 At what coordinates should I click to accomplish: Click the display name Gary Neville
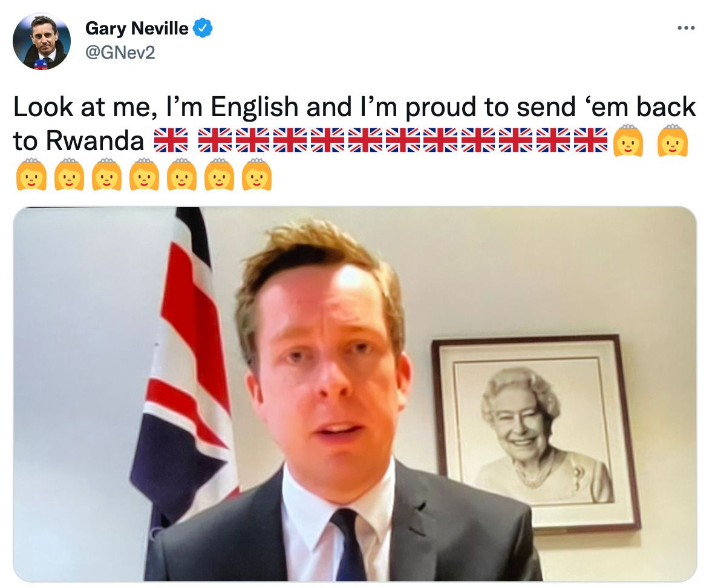tap(136, 28)
